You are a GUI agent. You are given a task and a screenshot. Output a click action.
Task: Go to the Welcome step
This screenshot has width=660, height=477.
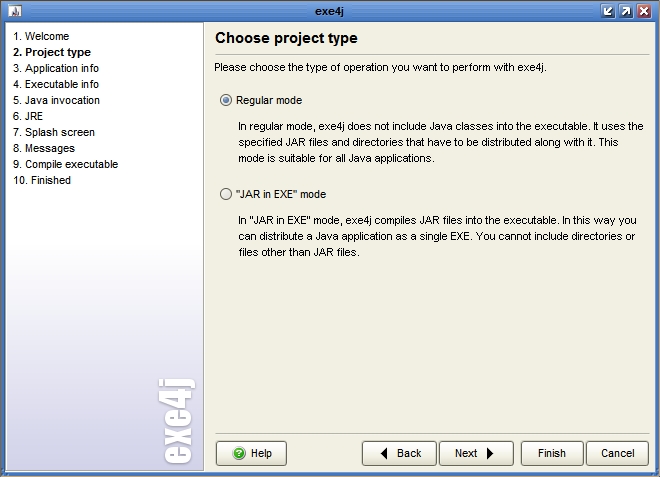41,36
